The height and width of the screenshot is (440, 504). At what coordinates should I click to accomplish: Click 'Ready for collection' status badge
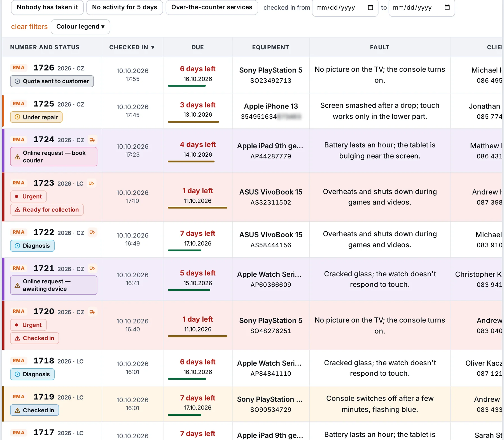click(47, 210)
